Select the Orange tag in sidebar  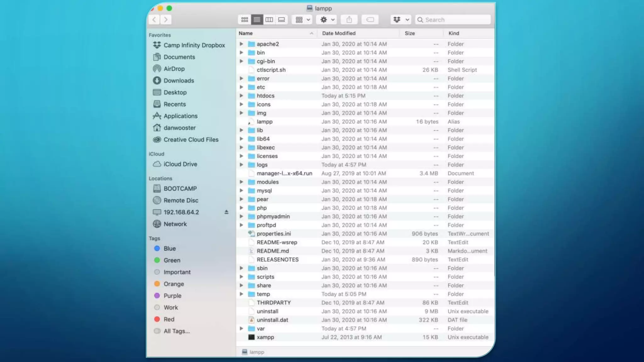coord(173,284)
